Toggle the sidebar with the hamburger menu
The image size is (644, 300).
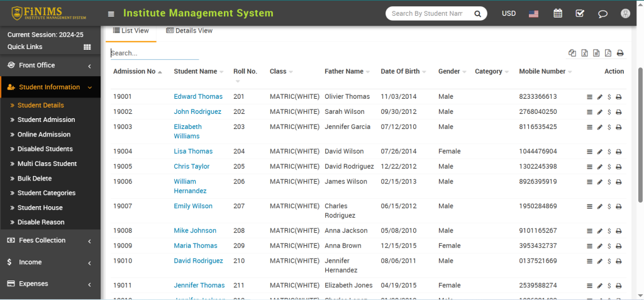(111, 14)
